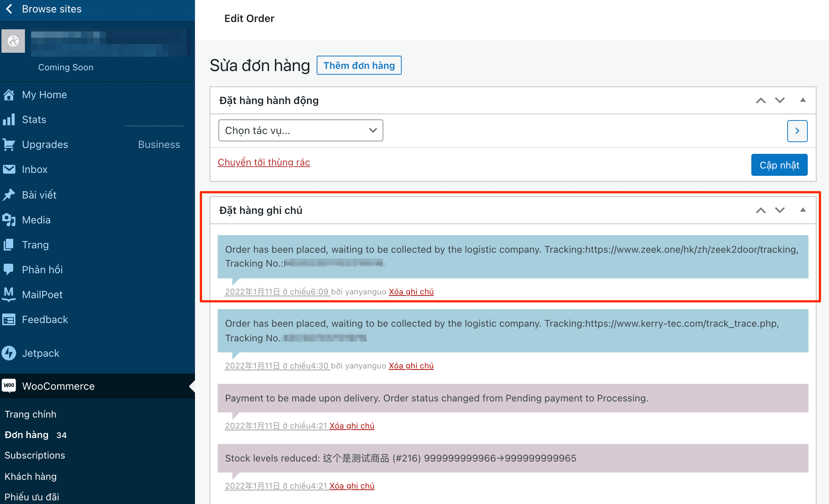The height and width of the screenshot is (504, 829).
Task: Click the Coming Soon status label
Action: [x=66, y=67]
